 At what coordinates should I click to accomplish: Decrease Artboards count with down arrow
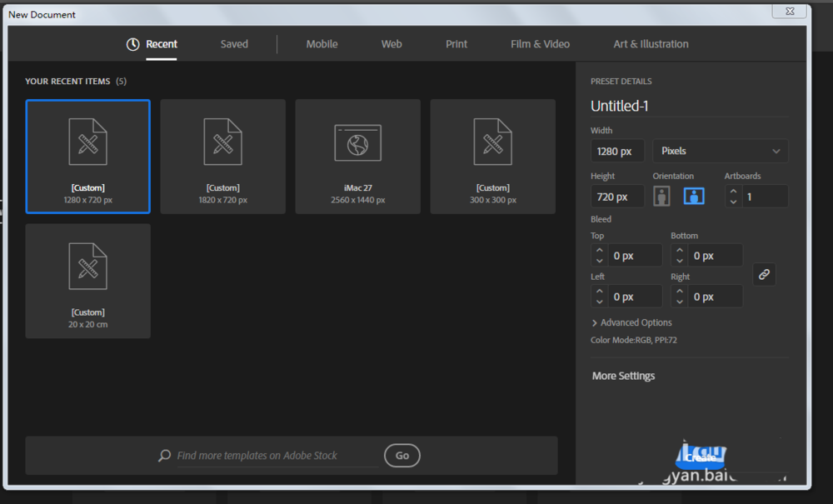pyautogui.click(x=733, y=202)
